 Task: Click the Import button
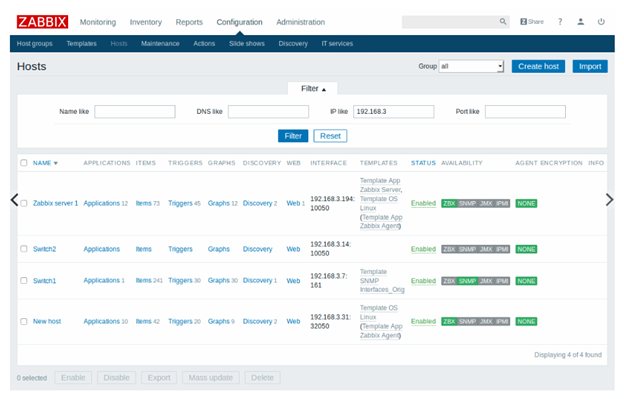pos(590,66)
